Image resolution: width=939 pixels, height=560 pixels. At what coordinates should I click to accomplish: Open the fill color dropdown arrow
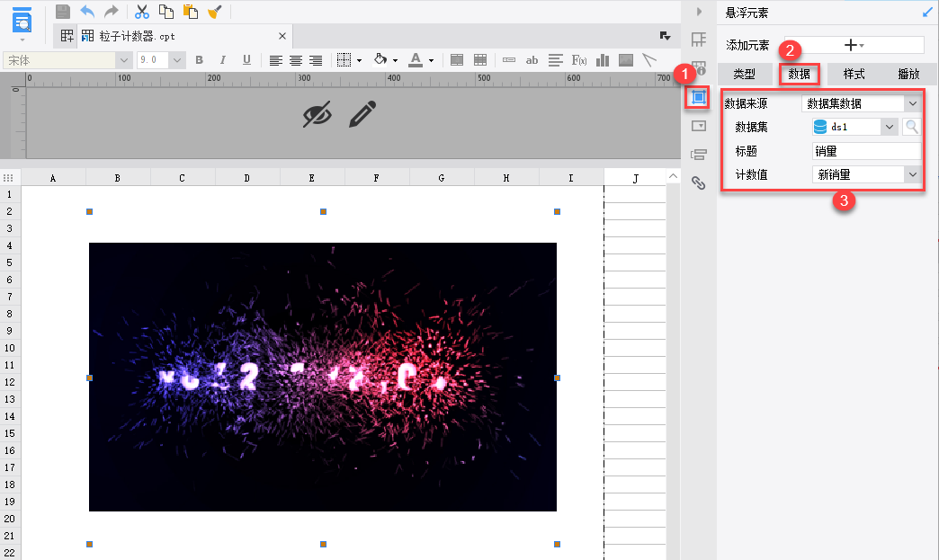point(395,60)
